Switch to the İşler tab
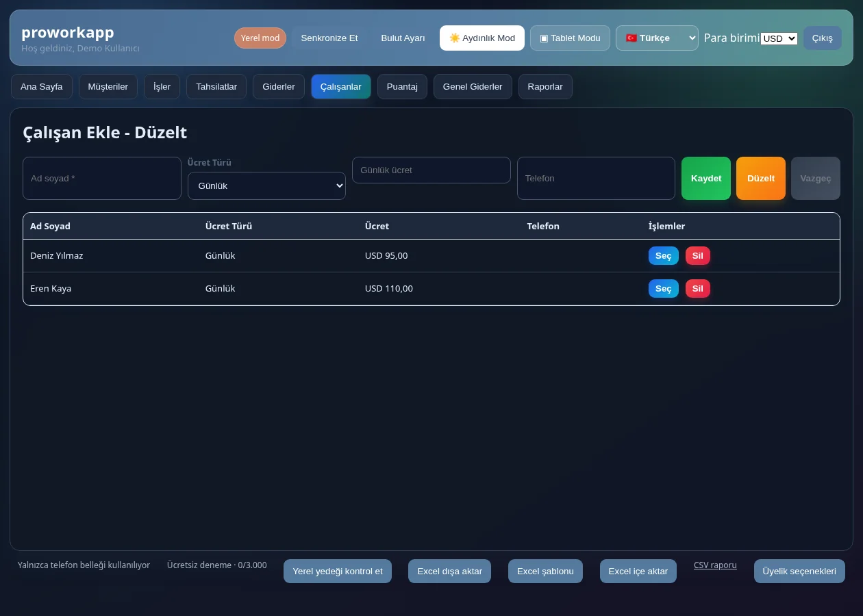 coord(162,87)
